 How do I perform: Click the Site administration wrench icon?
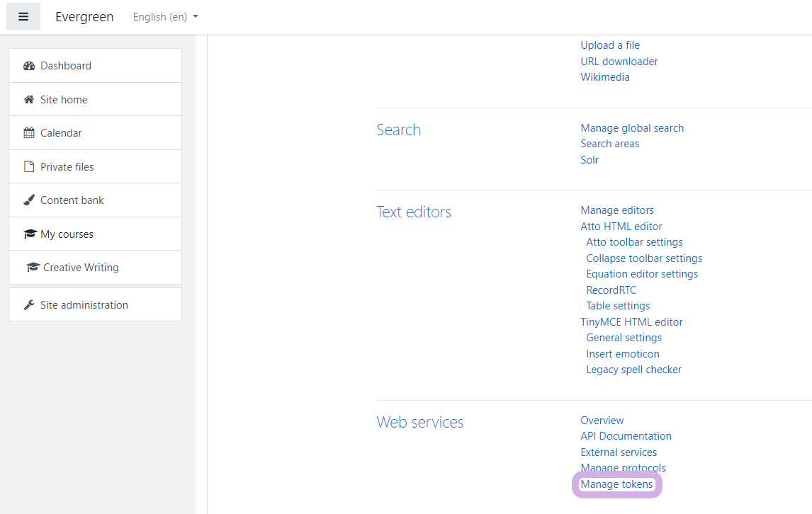tap(29, 305)
